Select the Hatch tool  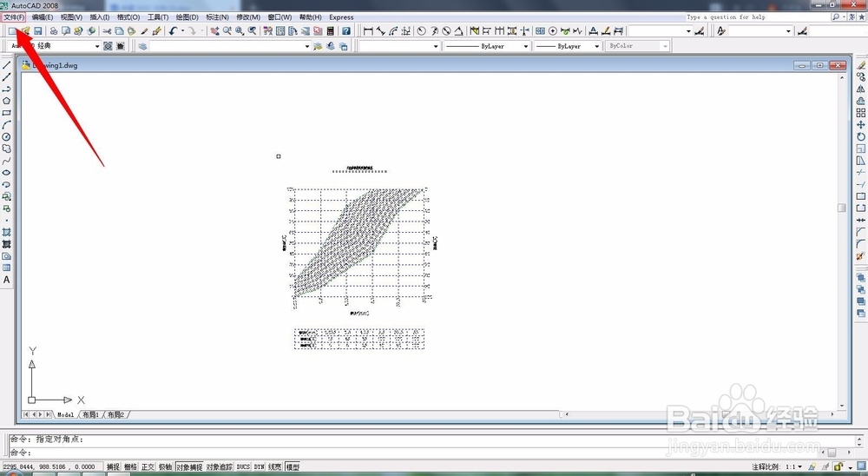click(x=7, y=232)
